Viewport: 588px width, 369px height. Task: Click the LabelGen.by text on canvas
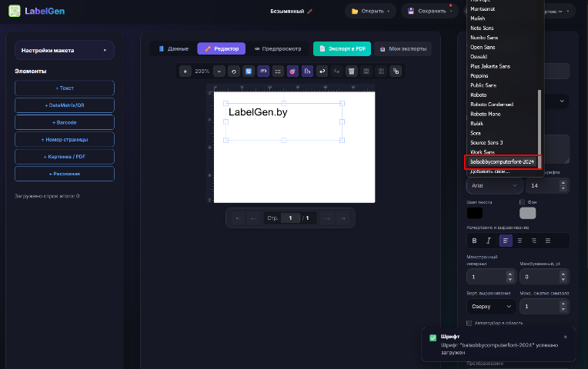(x=258, y=112)
